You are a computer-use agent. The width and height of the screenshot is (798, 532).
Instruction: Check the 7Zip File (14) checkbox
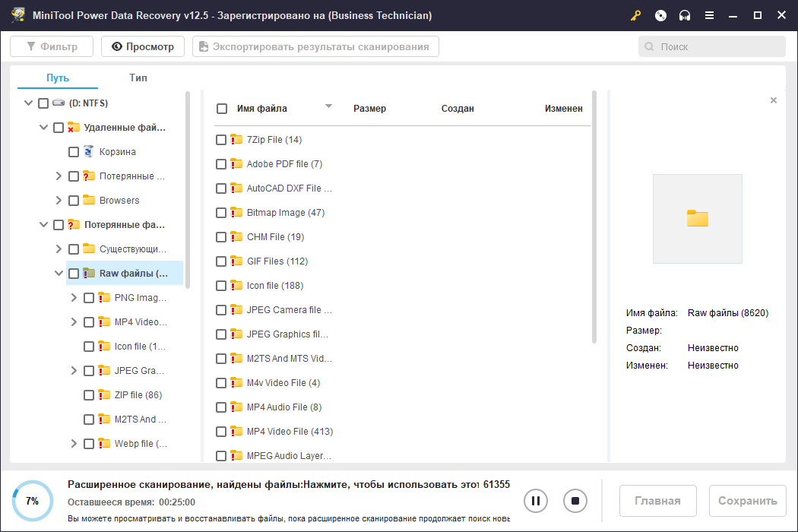tap(221, 140)
